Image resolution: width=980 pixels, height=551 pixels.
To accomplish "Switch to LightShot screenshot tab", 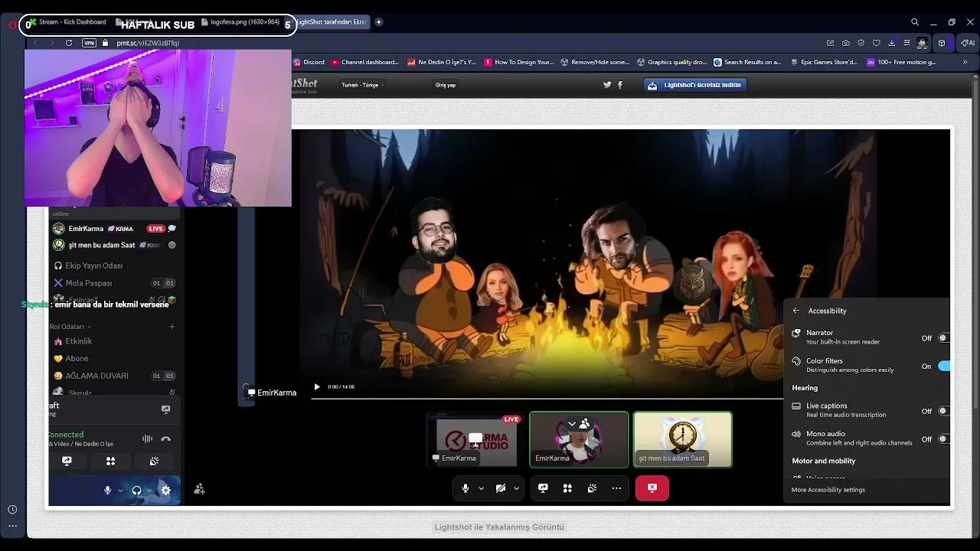I will tap(332, 22).
